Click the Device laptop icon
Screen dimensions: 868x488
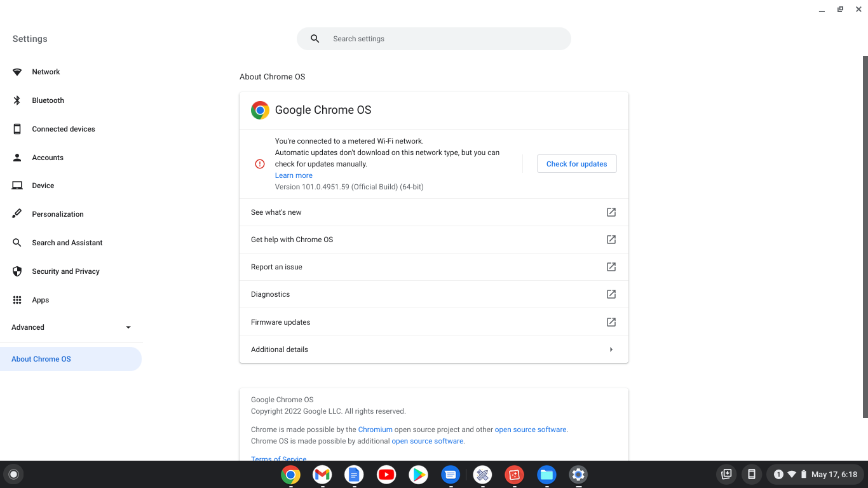[x=17, y=186]
